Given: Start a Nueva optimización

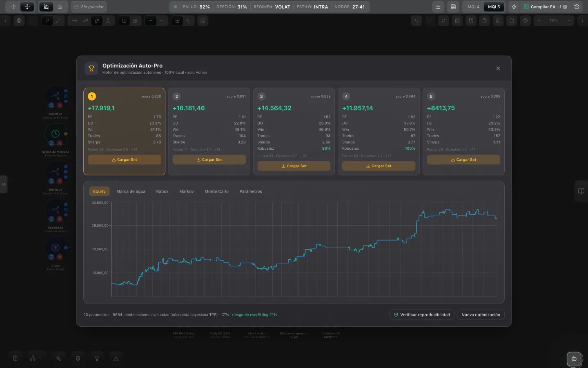Looking at the screenshot, I should click(x=481, y=315).
